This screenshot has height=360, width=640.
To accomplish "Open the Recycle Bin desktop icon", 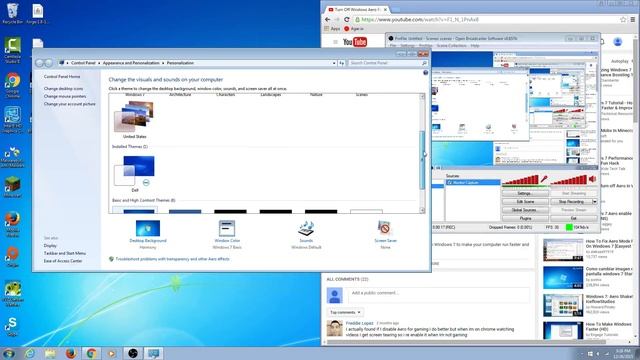I will [x=12, y=13].
